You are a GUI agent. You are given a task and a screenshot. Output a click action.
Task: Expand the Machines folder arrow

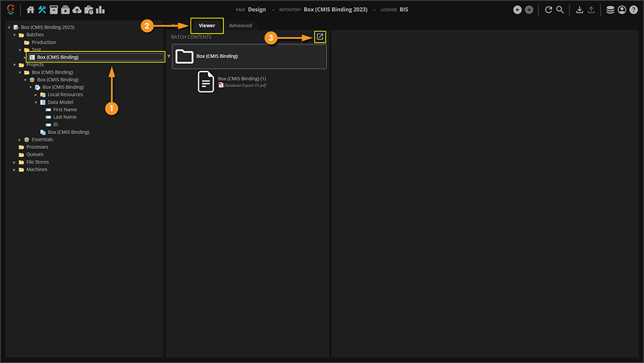pos(14,170)
